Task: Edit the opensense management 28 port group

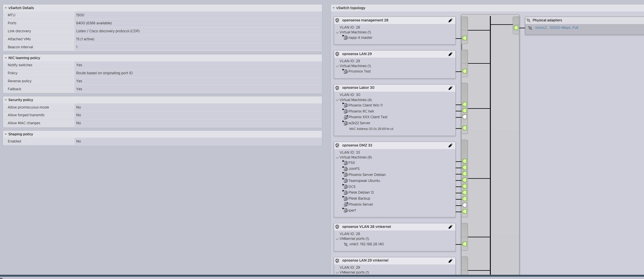Action: [450, 20]
